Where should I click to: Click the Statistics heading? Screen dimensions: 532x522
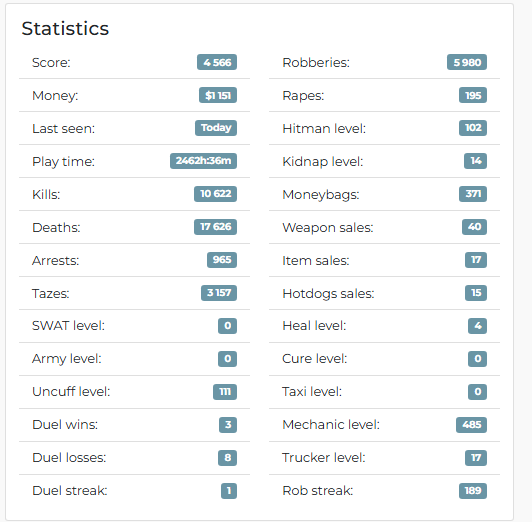pyautogui.click(x=65, y=28)
